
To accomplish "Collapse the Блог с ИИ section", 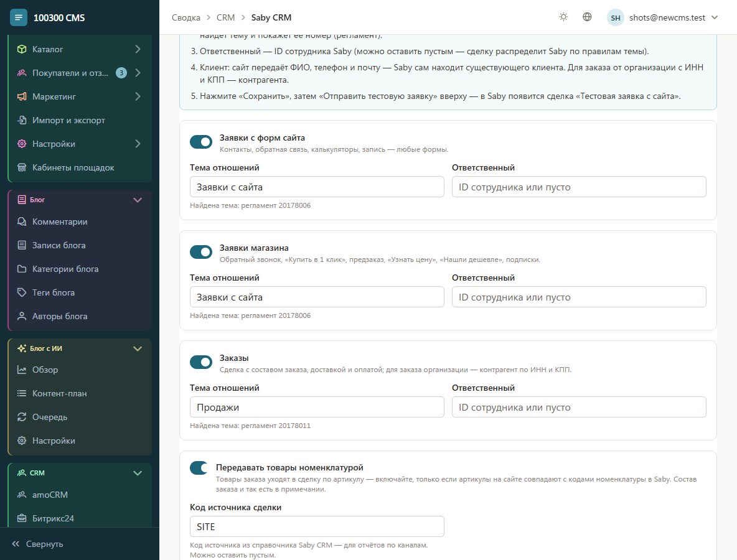I will click(138, 348).
